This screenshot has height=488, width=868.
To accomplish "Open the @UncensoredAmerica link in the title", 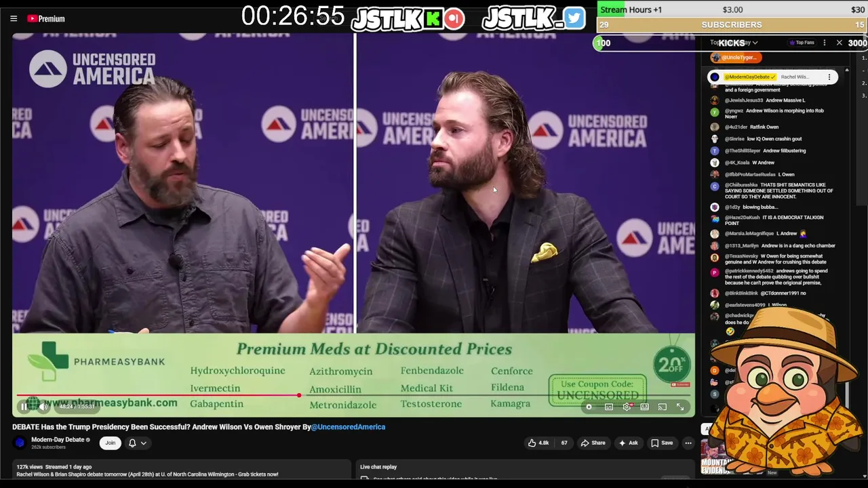I will [348, 427].
